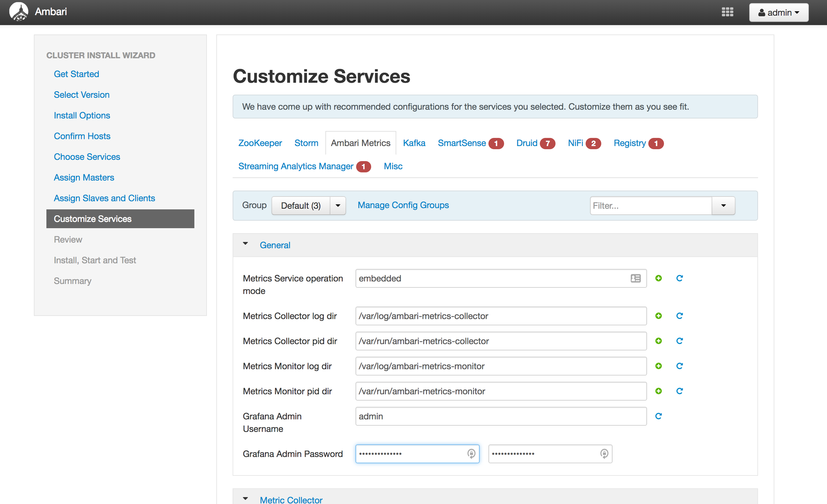This screenshot has height=504, width=827.
Task: Click green override icon for Metrics Service operation mode
Action: click(x=658, y=278)
